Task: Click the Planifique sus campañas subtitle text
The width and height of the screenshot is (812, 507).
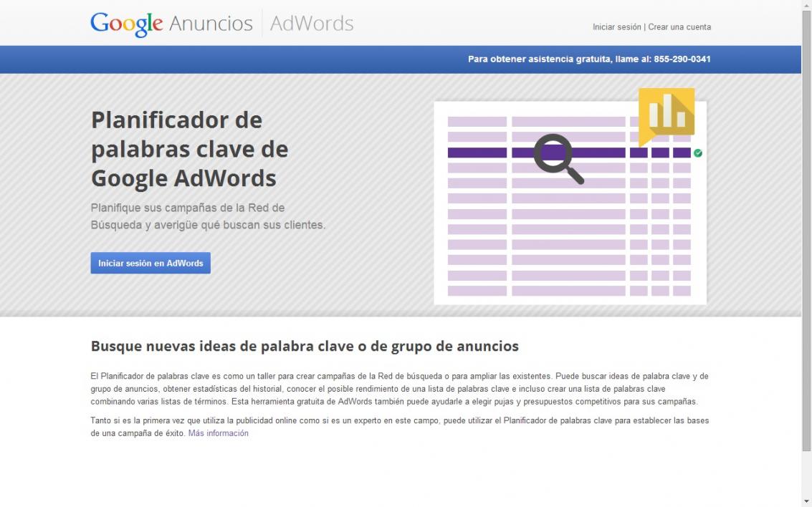Action: [208, 216]
